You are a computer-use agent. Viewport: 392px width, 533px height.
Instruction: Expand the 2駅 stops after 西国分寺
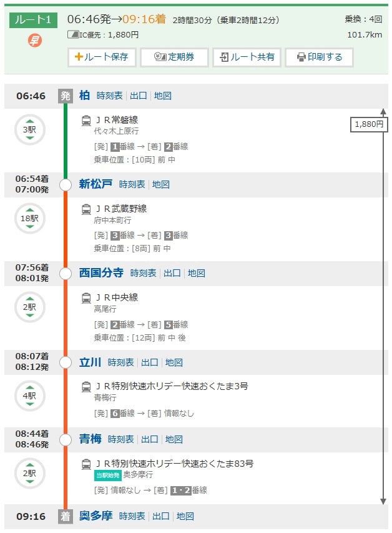[29, 307]
